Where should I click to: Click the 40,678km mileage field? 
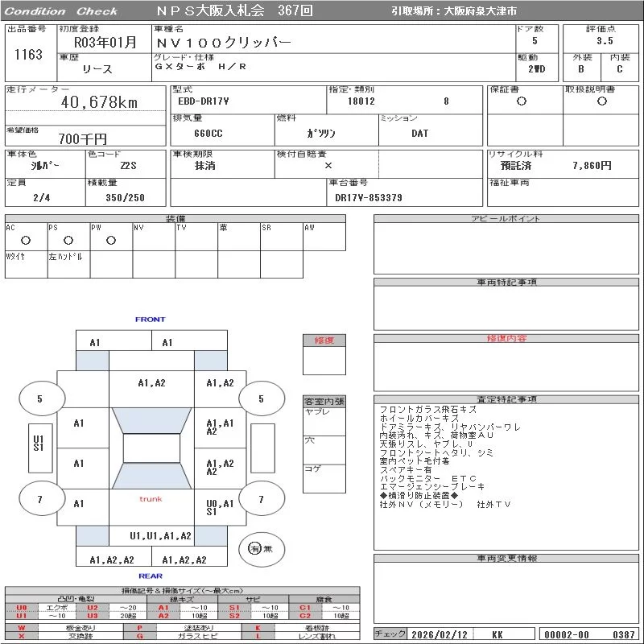tap(100, 102)
